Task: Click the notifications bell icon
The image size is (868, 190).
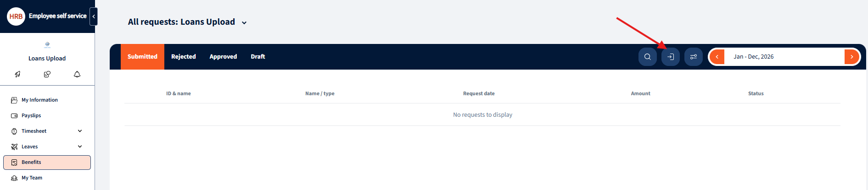Action: click(x=77, y=74)
